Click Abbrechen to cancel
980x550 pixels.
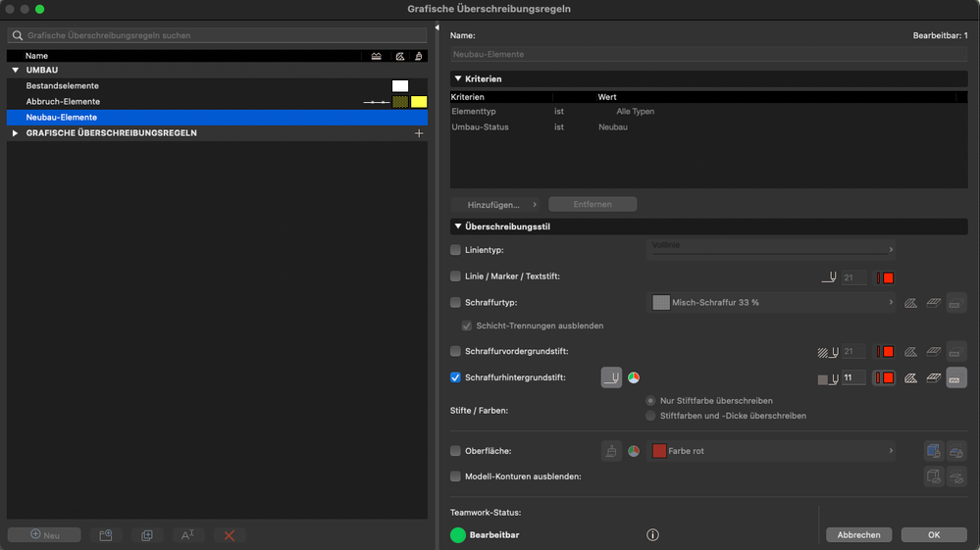click(858, 535)
